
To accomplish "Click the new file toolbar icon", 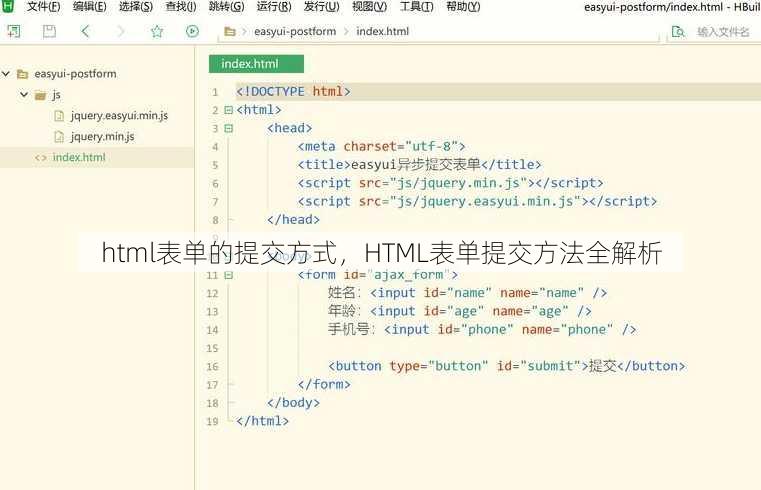I will (14, 32).
